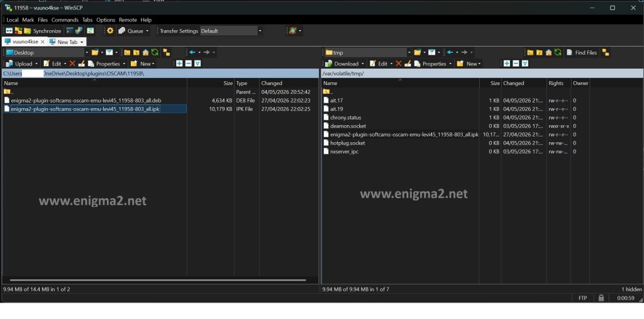Open the remote filter icon

(x=431, y=53)
